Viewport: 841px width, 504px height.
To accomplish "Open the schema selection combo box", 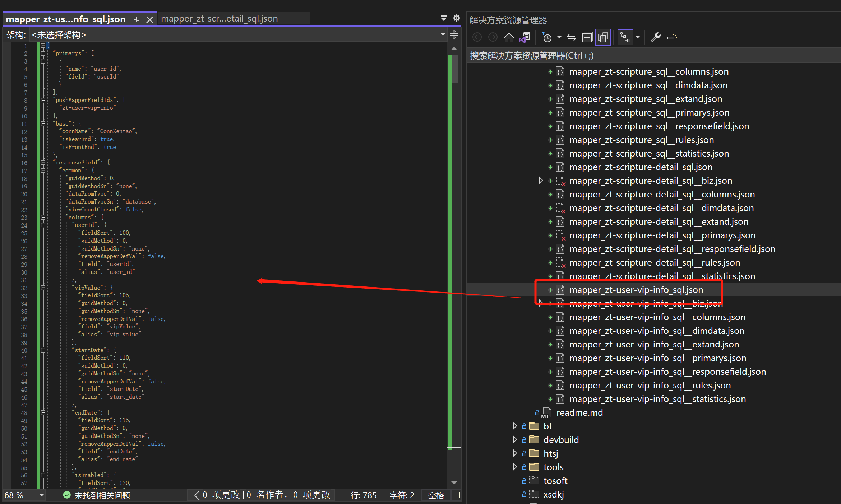I will [238, 35].
